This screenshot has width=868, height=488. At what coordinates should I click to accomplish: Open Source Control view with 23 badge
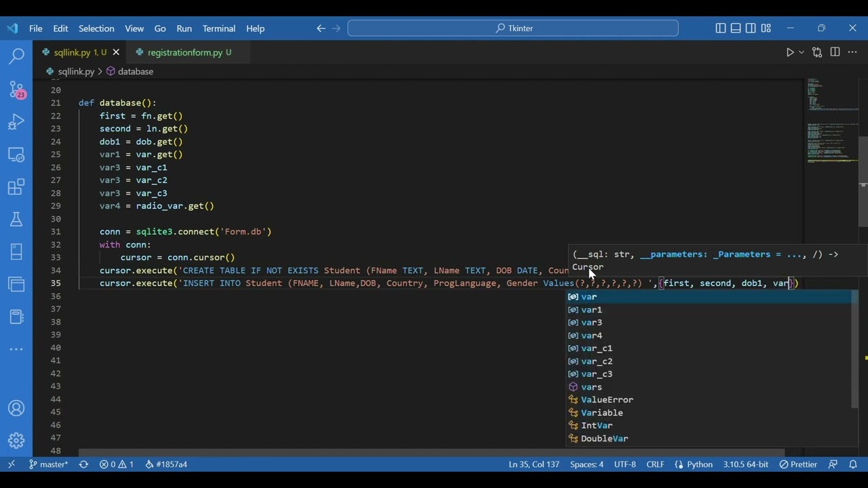click(16, 89)
